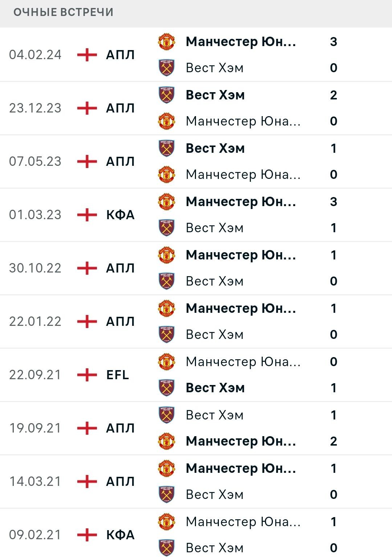Click West Ham crest in 22.01.22 match
The height and width of the screenshot is (557, 392).
click(x=167, y=335)
